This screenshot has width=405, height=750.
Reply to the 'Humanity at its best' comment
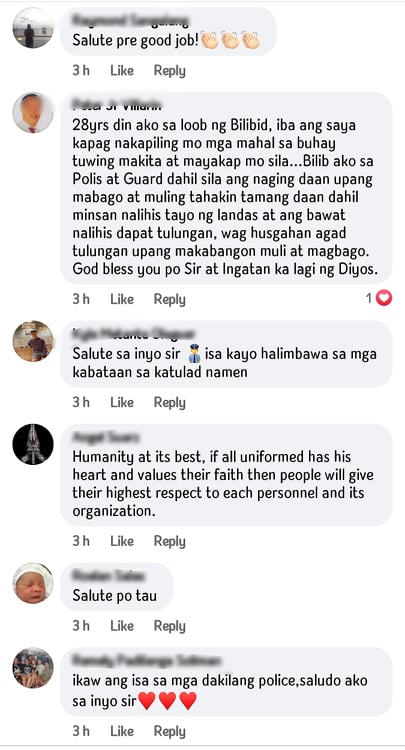pos(169,541)
